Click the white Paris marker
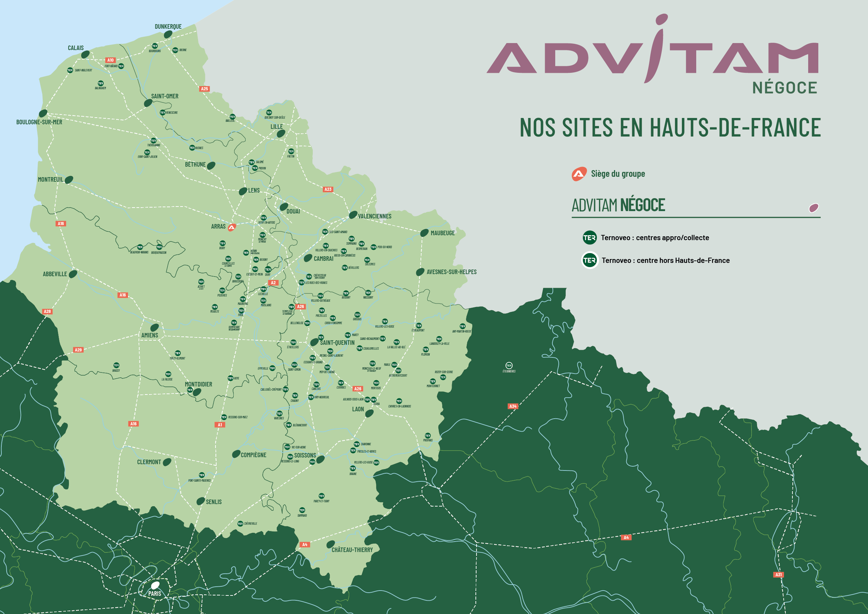Viewport: 868px width, 614px height. (x=155, y=585)
